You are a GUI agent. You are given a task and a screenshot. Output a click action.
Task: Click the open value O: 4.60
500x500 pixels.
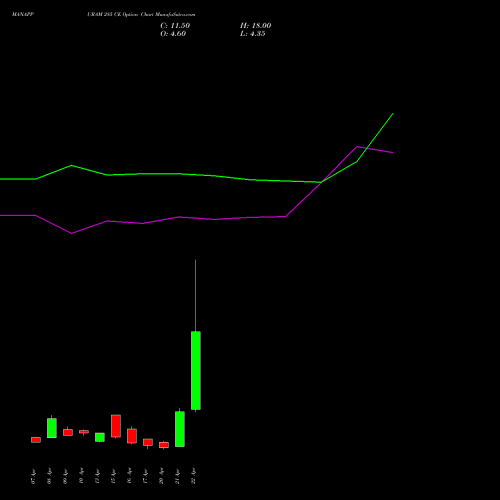tap(173, 34)
